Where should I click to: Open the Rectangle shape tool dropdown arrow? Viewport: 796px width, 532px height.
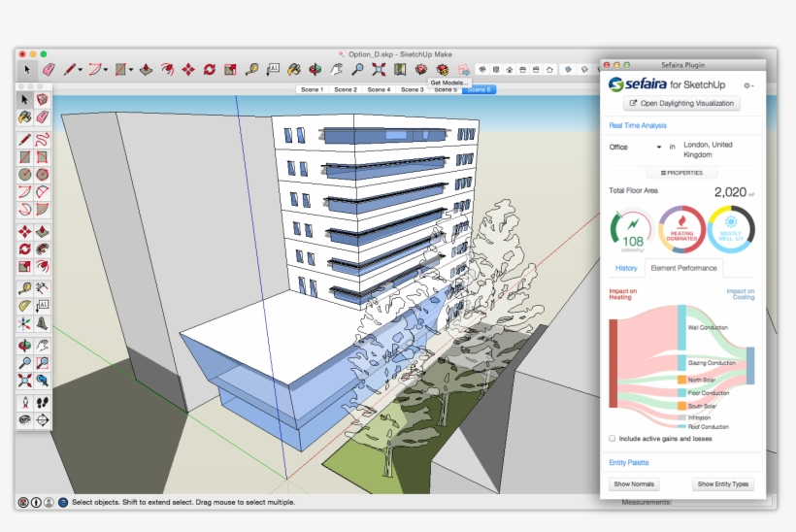pos(131,70)
